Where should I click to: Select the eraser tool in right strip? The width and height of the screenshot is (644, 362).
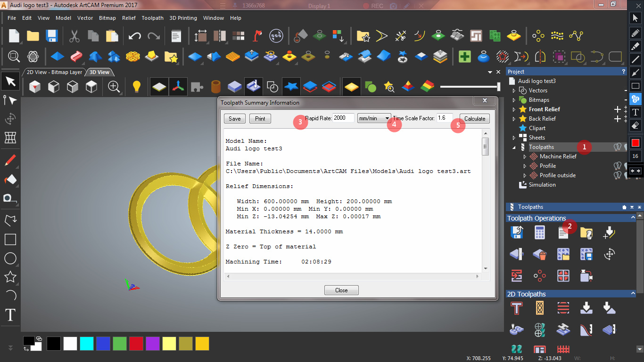point(636,126)
